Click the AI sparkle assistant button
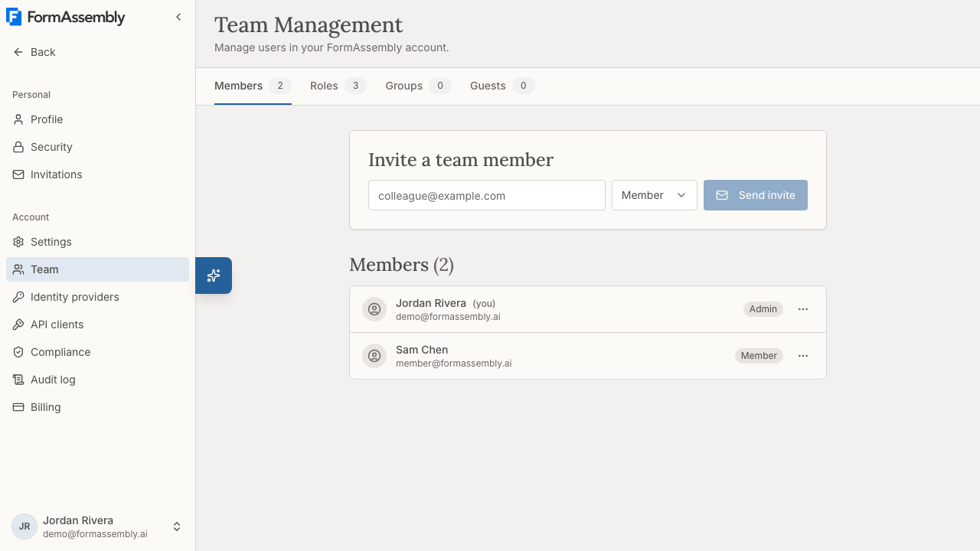The image size is (980, 551). tap(214, 275)
